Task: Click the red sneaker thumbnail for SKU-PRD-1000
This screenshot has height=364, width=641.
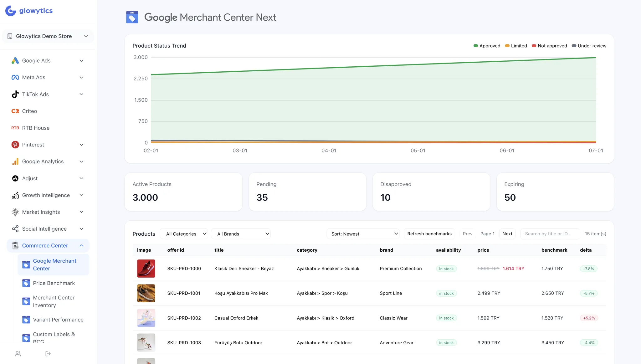Action: tap(146, 269)
